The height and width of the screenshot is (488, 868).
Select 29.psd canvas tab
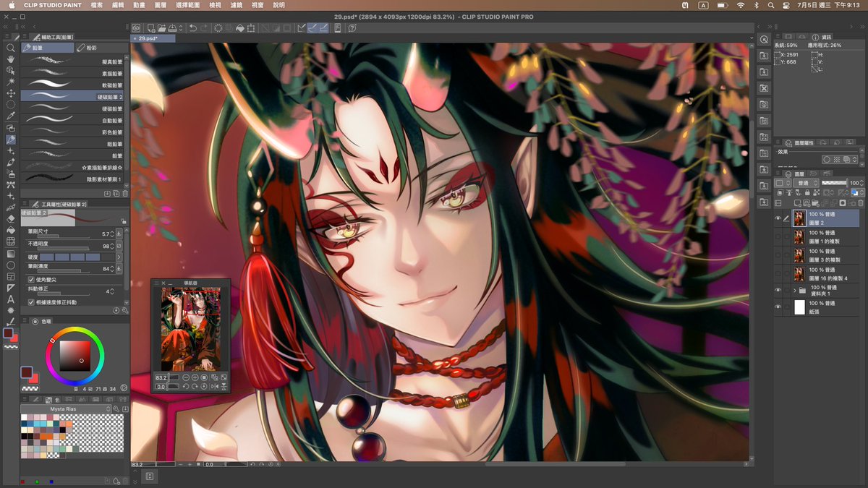click(x=153, y=38)
